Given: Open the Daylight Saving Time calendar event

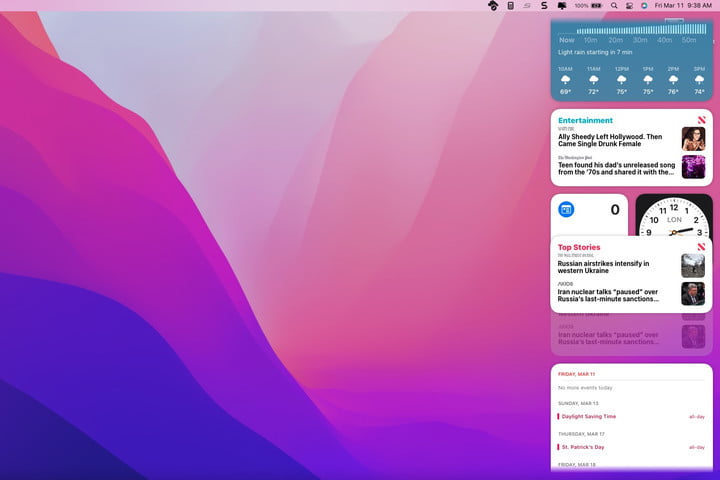Looking at the screenshot, I should pyautogui.click(x=631, y=417).
